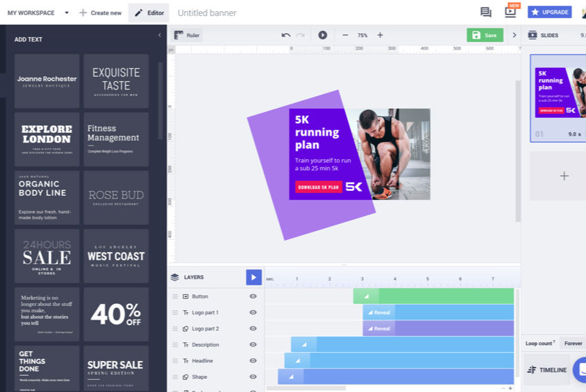The image size is (586, 392).
Task: Play the layers timeline animation
Action: [x=254, y=278]
